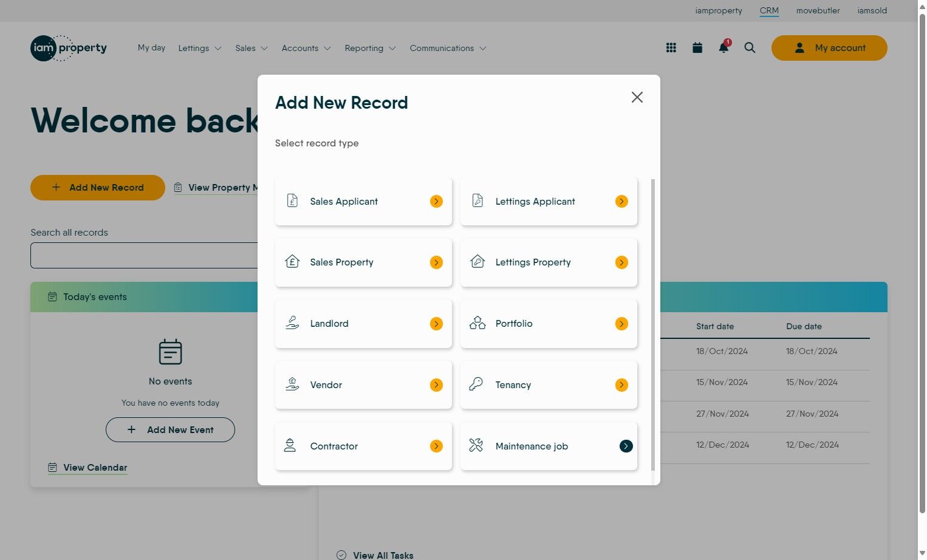The width and height of the screenshot is (927, 560).
Task: Click the Today's events header
Action: pos(144,297)
